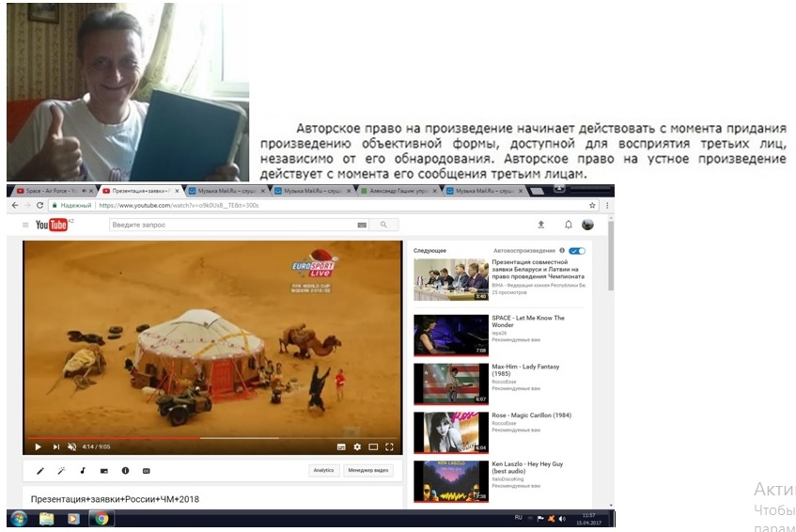This screenshot has height=532, width=796.
Task: Open the magic wand enhancements tool
Action: point(61,471)
